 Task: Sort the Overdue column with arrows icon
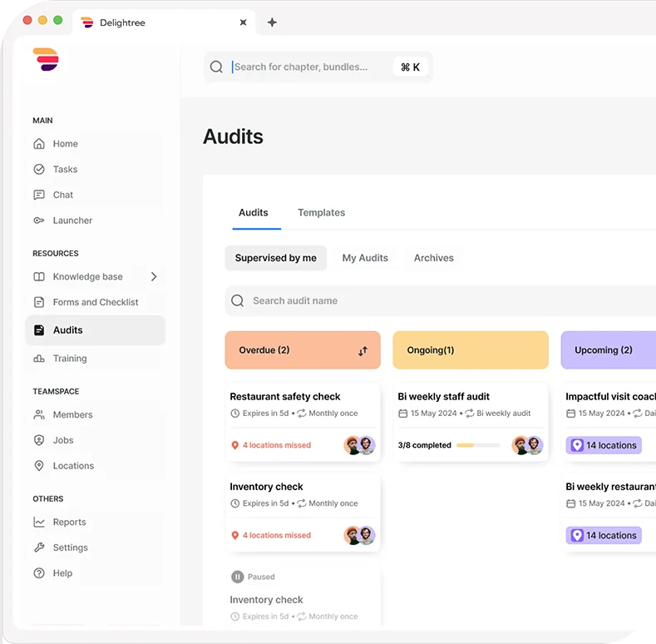pyautogui.click(x=363, y=351)
